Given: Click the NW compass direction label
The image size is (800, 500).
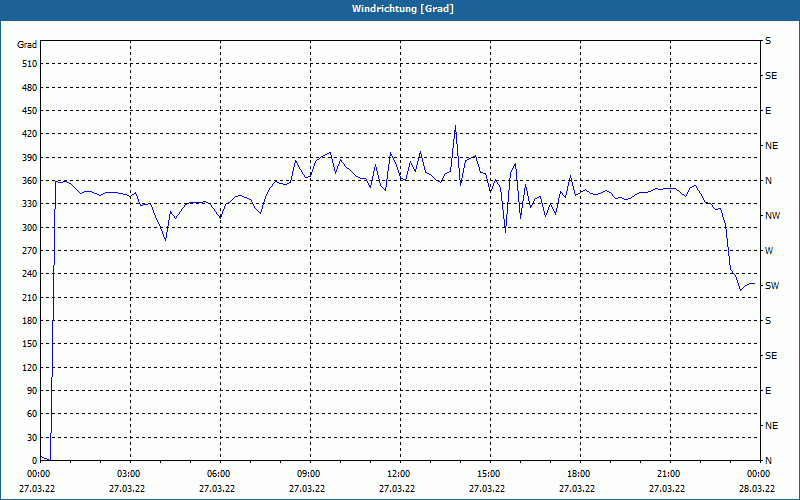Looking at the screenshot, I should coord(772,216).
